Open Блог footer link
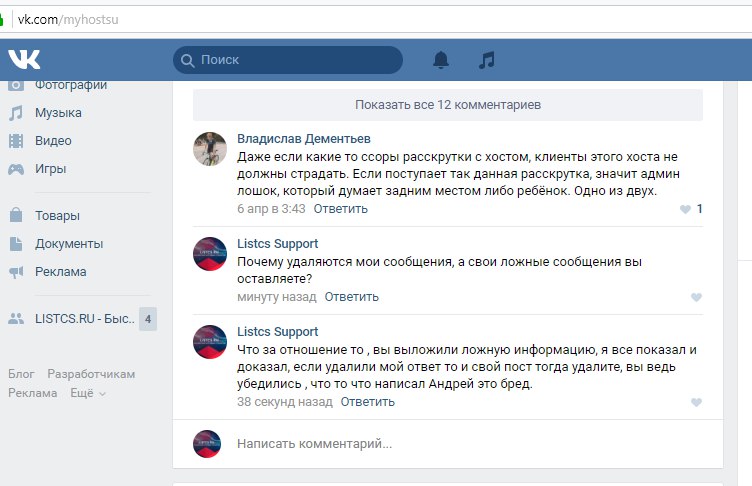 click(21, 374)
